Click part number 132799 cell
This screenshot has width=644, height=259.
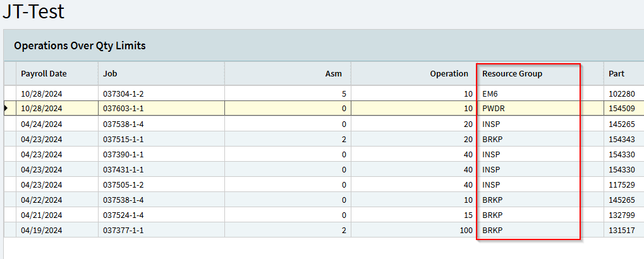tap(624, 215)
